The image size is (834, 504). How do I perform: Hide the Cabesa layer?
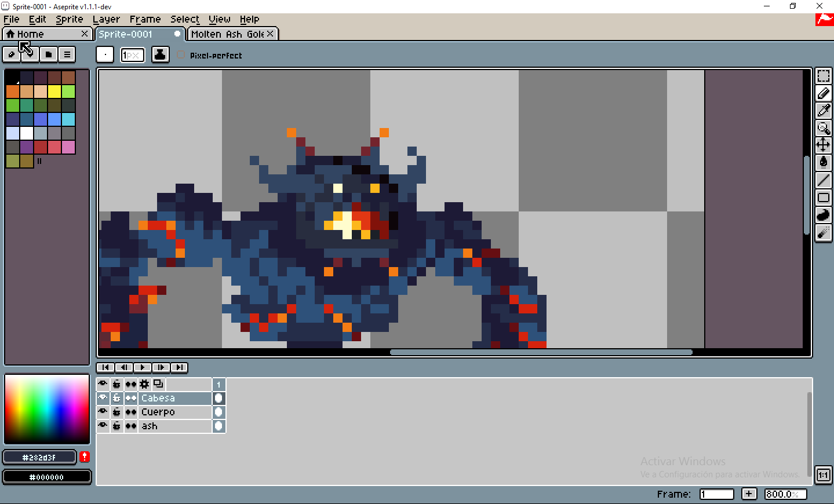[103, 398]
